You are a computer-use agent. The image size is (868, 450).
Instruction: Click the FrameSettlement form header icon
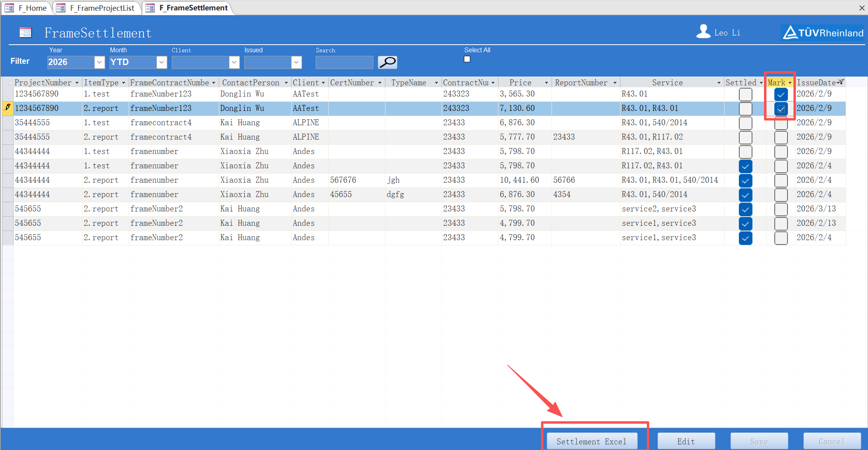26,33
